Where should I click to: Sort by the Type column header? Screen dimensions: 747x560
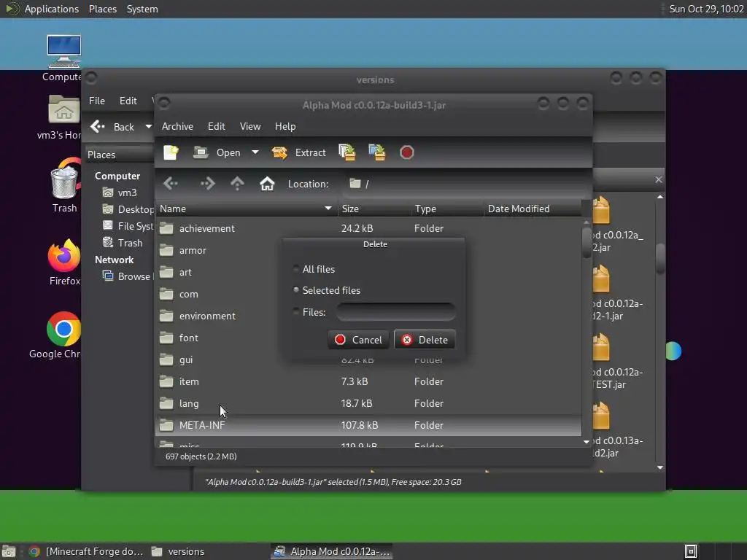pyautogui.click(x=447, y=209)
